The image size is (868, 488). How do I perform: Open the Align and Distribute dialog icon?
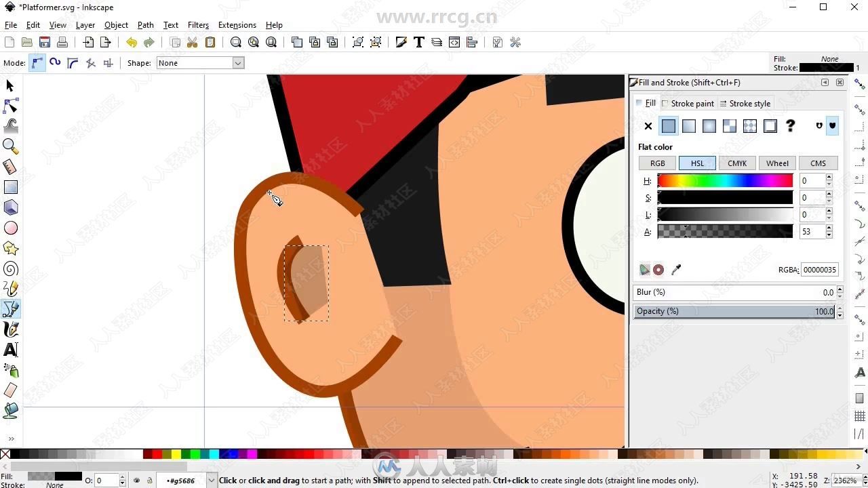(472, 42)
